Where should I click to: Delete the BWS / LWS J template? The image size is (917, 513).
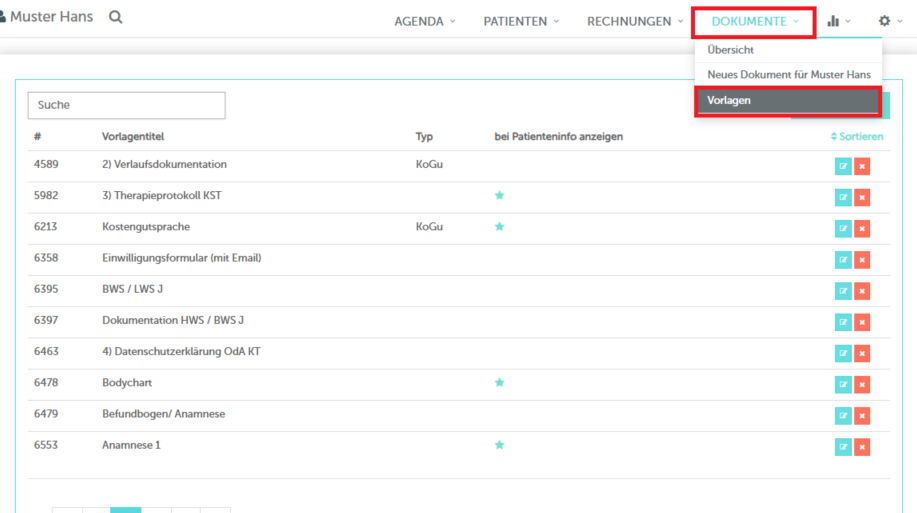(x=862, y=291)
